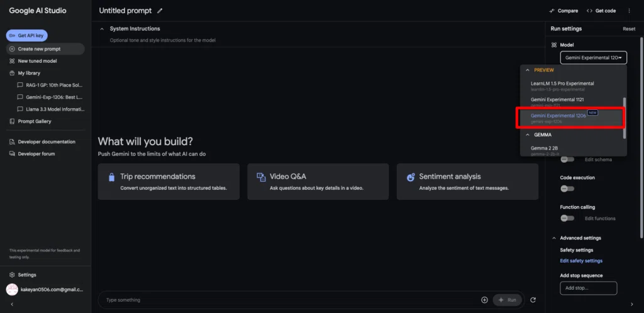
Task: Click Edit functions
Action: (600, 219)
